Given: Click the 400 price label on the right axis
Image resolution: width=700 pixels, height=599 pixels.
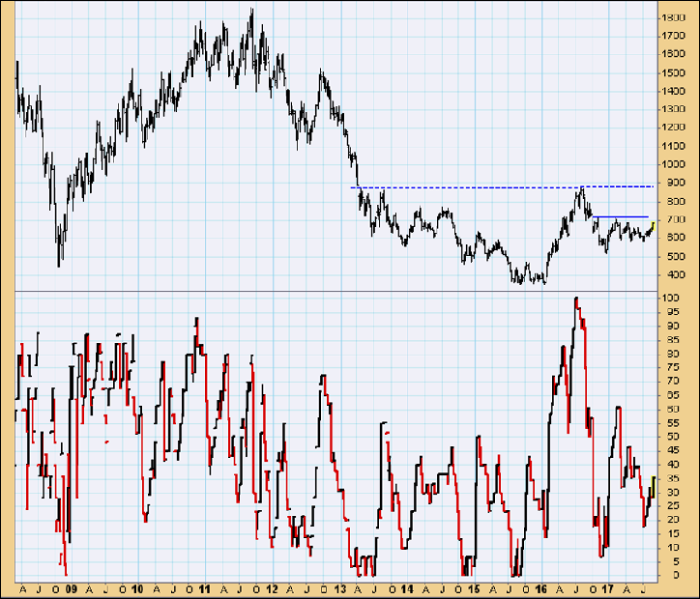Looking at the screenshot, I should [x=671, y=274].
